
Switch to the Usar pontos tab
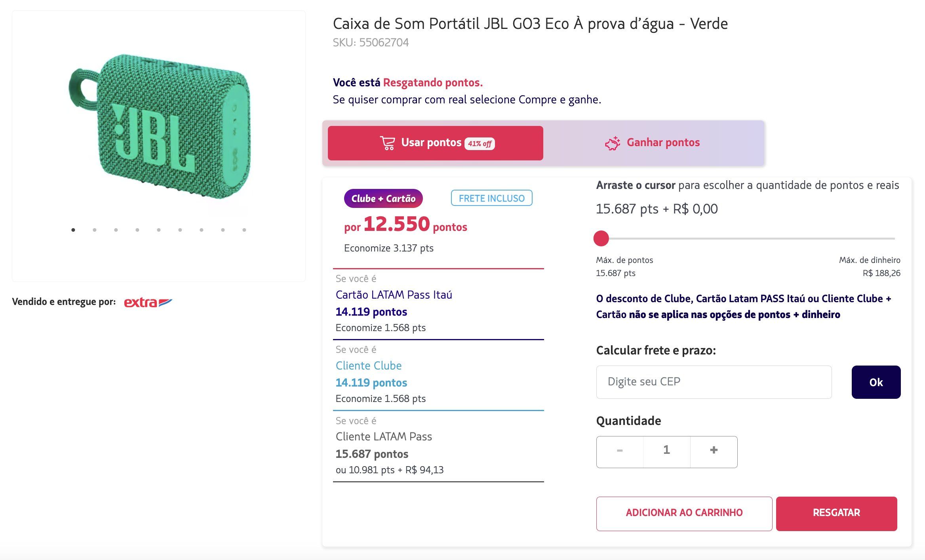[x=435, y=143]
